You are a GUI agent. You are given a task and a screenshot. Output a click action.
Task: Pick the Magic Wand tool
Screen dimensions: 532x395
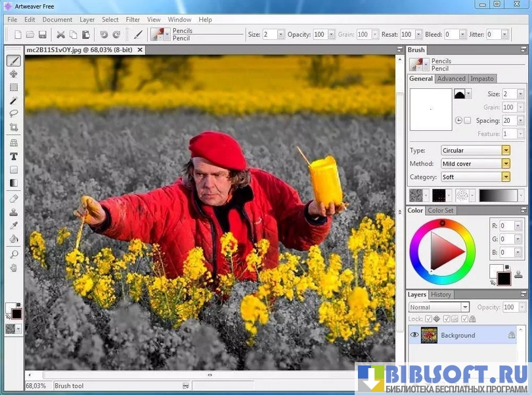coord(13,100)
